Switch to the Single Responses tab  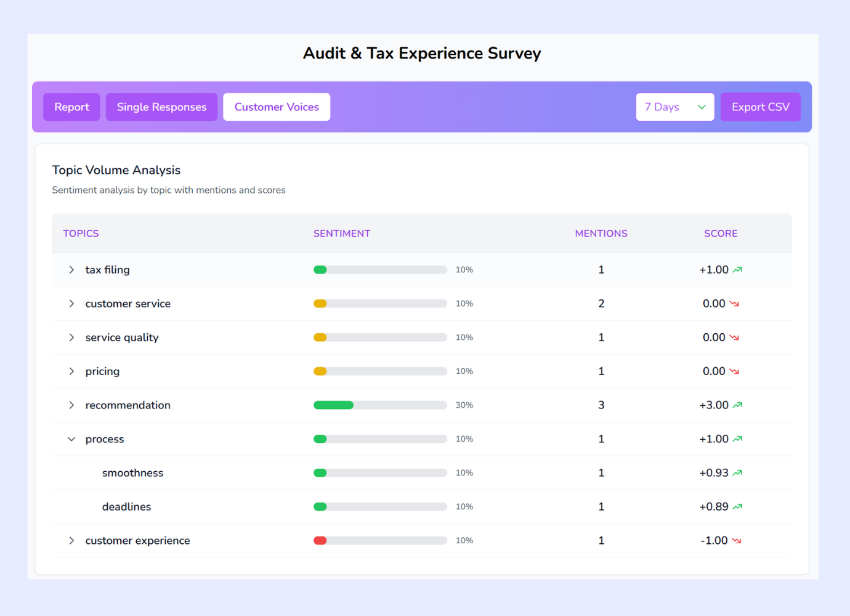tap(161, 107)
